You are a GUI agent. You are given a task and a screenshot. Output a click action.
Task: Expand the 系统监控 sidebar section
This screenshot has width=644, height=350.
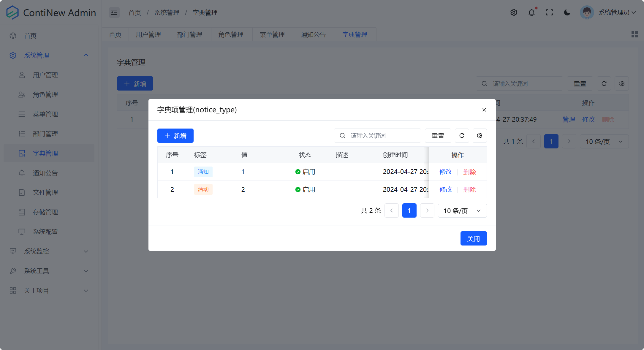coord(37,251)
